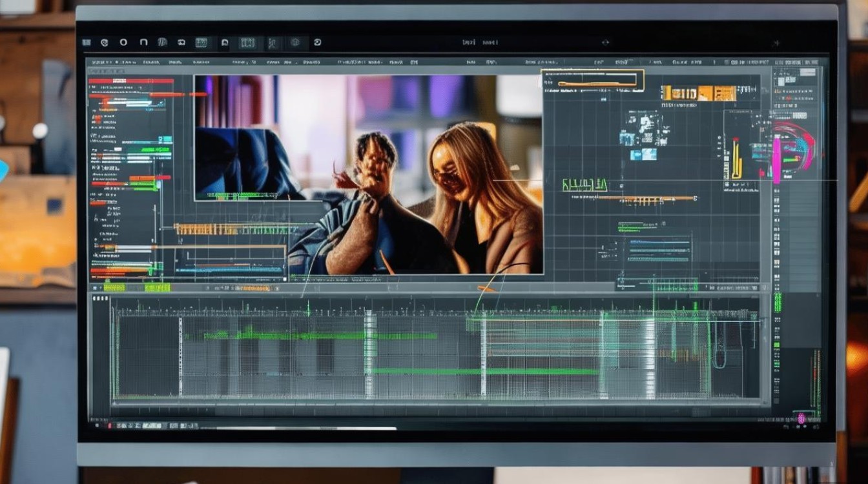Screen dimensions: 868x484
Task: Toggle the second highlighted toolbar button with bars
Action: pos(247,43)
